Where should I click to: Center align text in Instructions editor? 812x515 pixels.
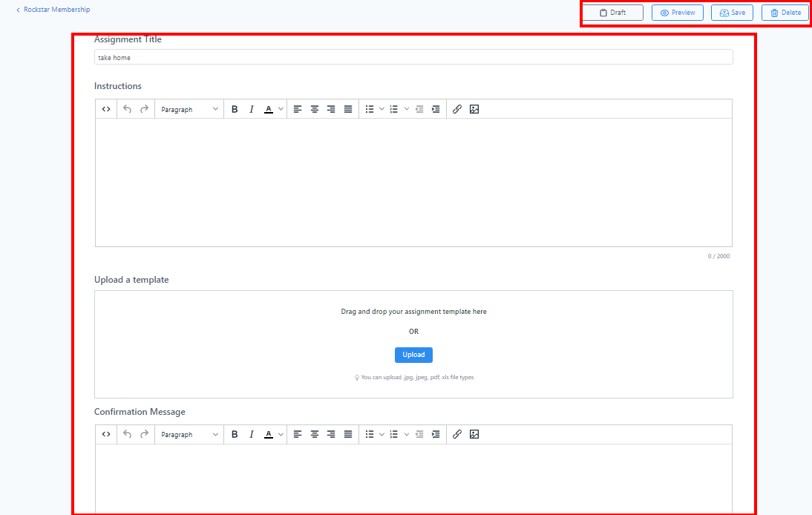(315, 109)
